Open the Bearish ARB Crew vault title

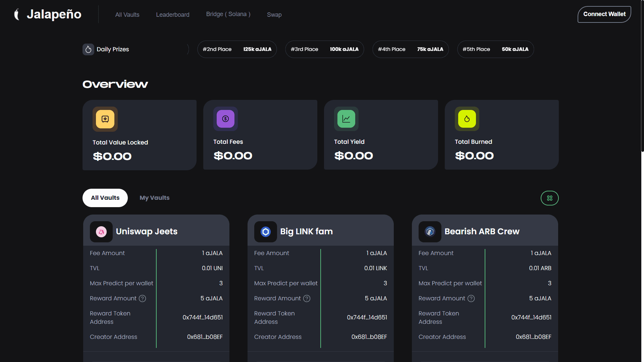click(x=482, y=232)
